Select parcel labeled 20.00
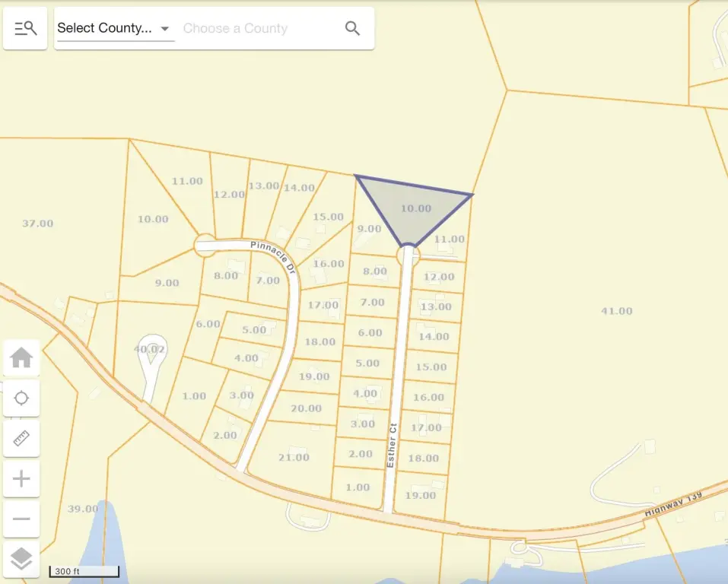Screen dimensions: 728x584 [306, 408]
